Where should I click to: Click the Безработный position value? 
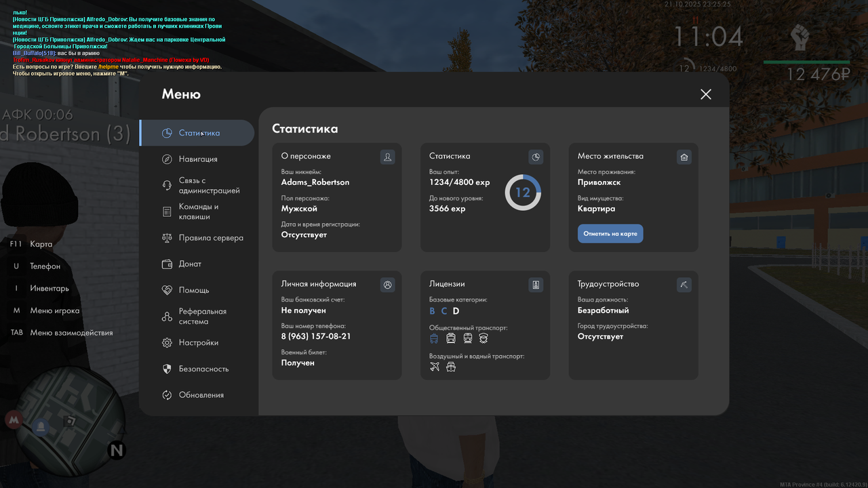pos(604,310)
